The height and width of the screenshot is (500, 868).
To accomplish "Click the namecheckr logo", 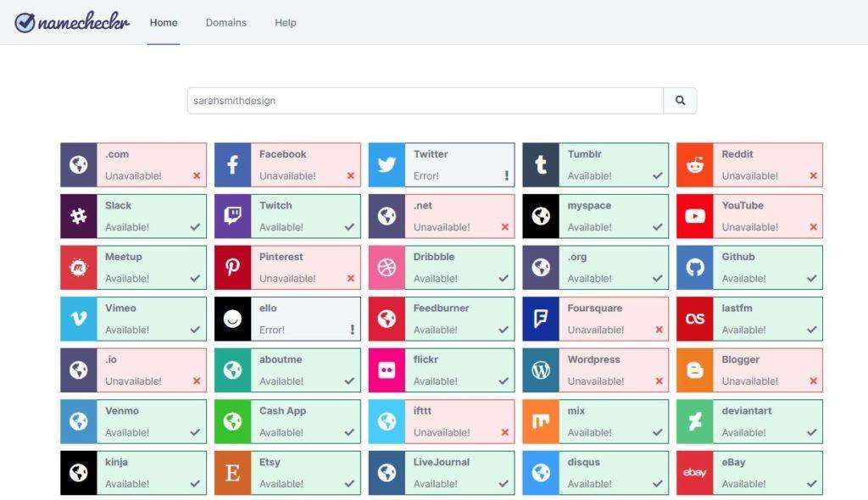I will click(x=72, y=22).
